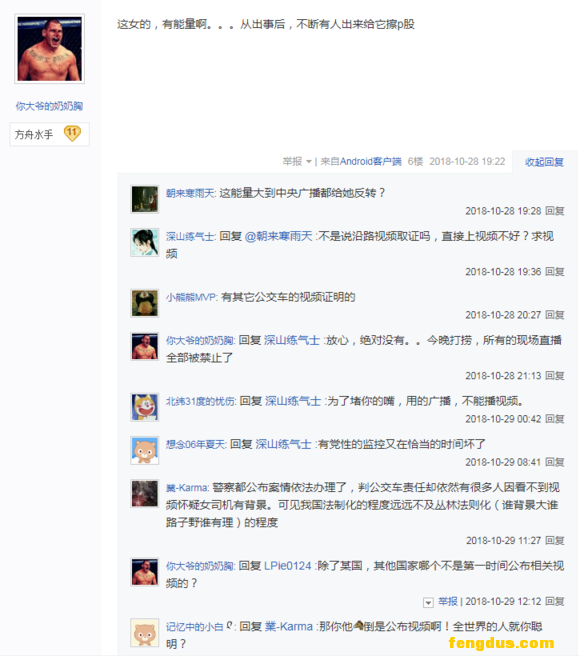Click bear avatar of 记忆中的小白
This screenshot has height=656, width=580.
(x=144, y=632)
